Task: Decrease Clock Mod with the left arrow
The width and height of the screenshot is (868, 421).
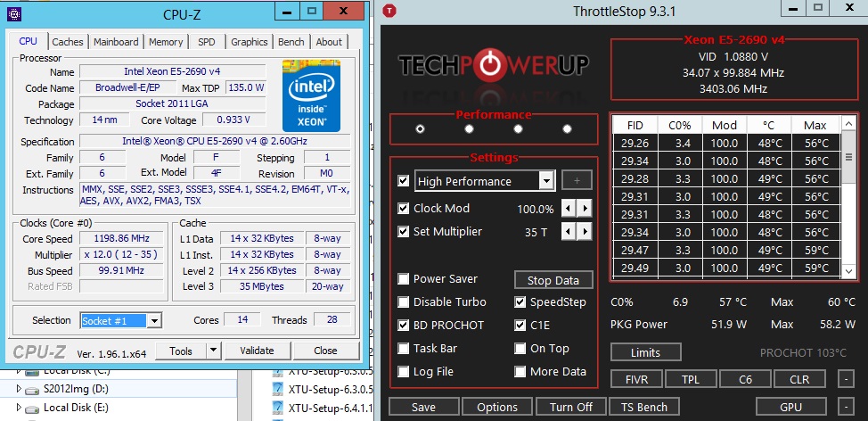Action: [569, 209]
